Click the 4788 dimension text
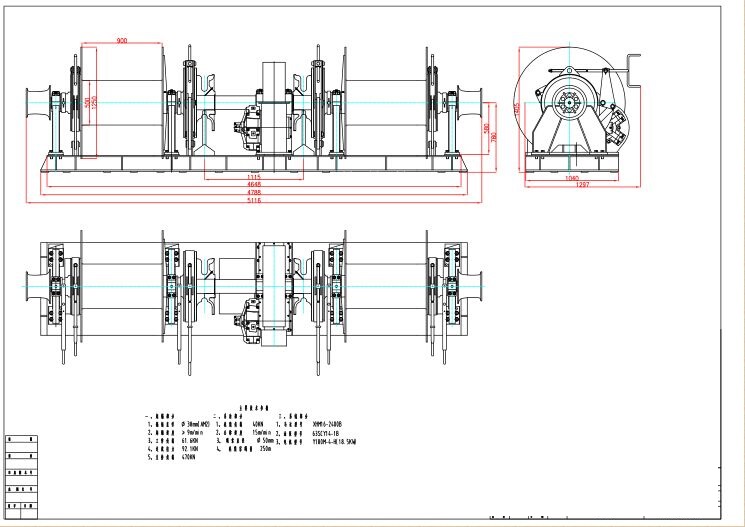Screen dimensions: 745x527 point(253,193)
